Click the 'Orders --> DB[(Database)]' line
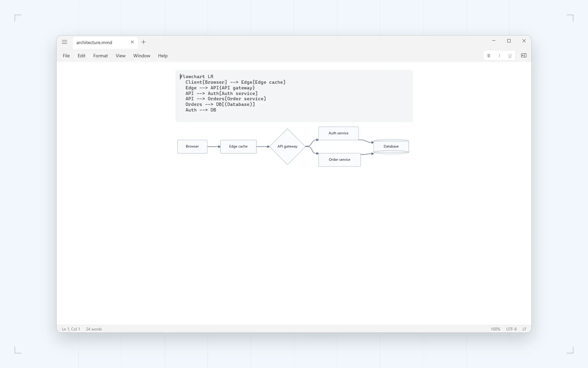The height and width of the screenshot is (368, 588). pos(220,104)
